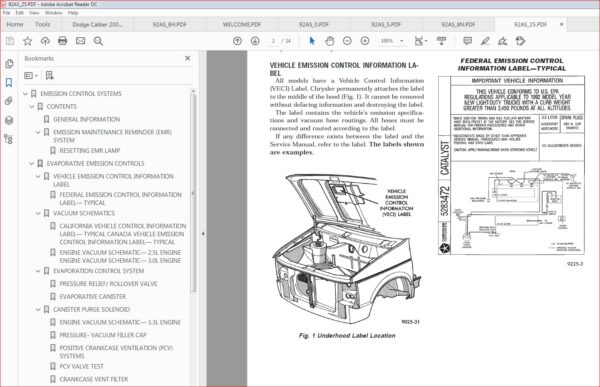
Task: Close the Bookmarks panel
Action: [188, 58]
